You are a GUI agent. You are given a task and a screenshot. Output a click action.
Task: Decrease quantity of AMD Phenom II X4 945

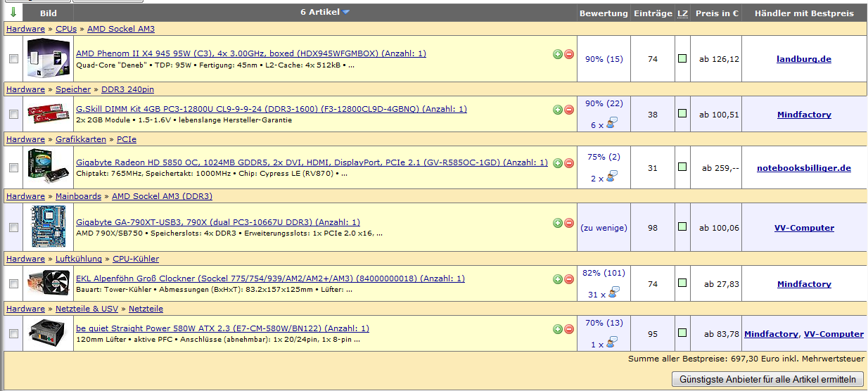569,53
